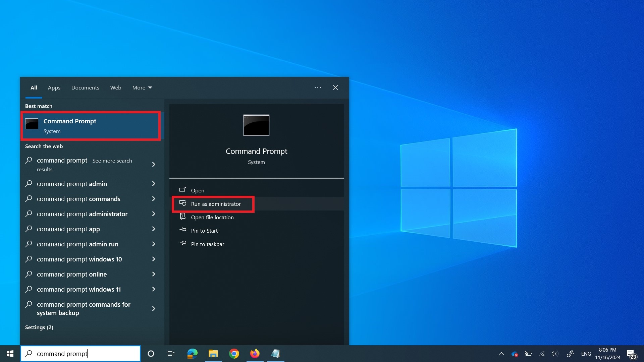
Task: Click Open file location
Action: tap(212, 218)
